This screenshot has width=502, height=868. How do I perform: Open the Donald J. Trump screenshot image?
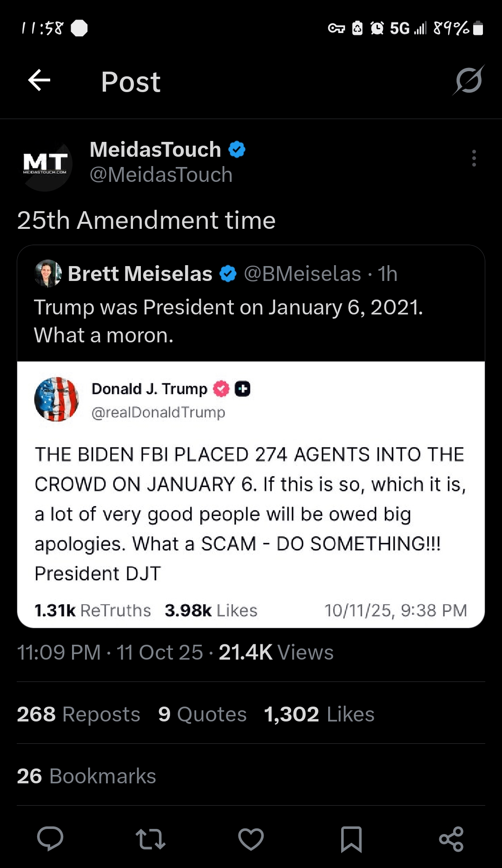point(251,494)
